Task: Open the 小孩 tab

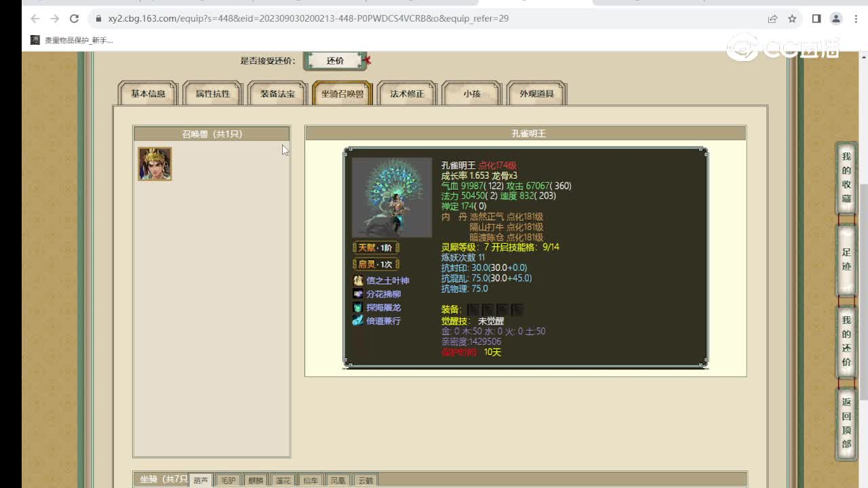Action: 472,94
